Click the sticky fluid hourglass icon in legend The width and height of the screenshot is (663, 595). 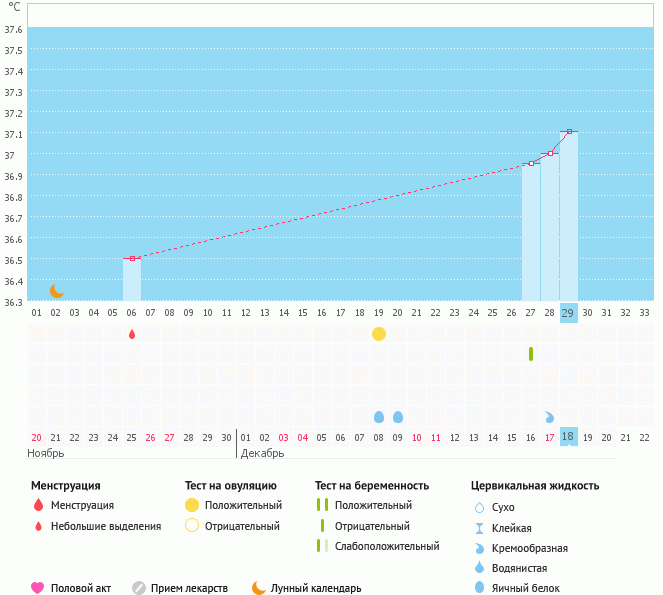(x=479, y=528)
